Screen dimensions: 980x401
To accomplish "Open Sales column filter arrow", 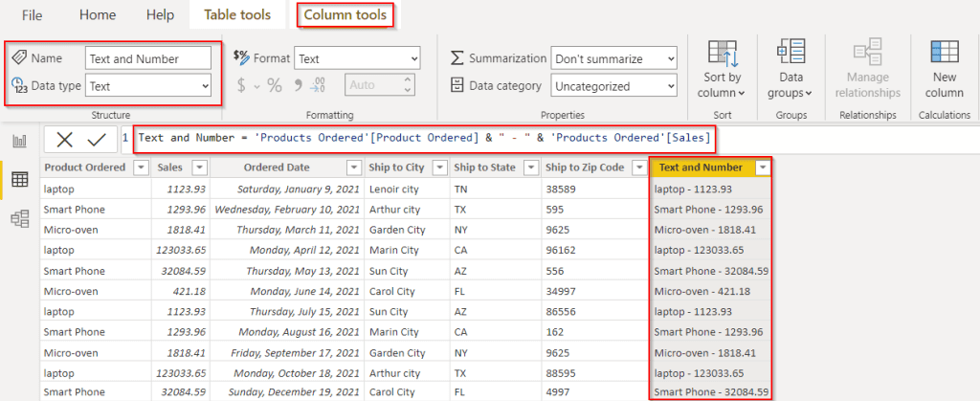I will 200,167.
